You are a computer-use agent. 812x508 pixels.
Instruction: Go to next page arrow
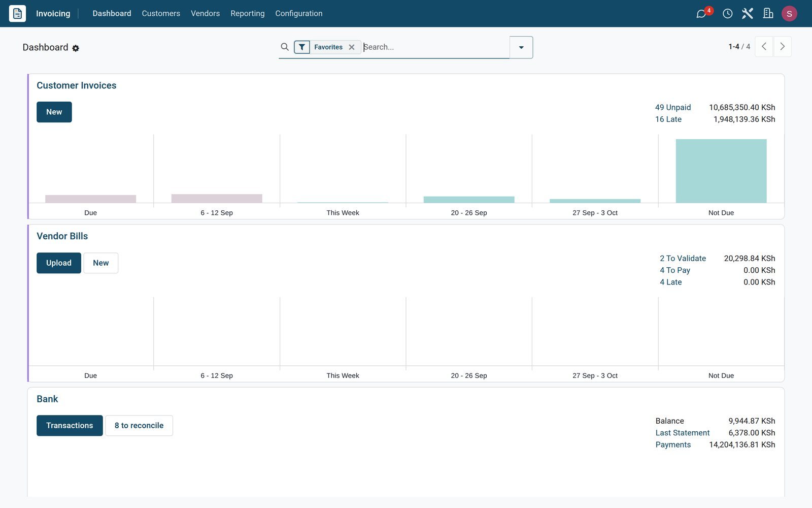click(x=782, y=47)
